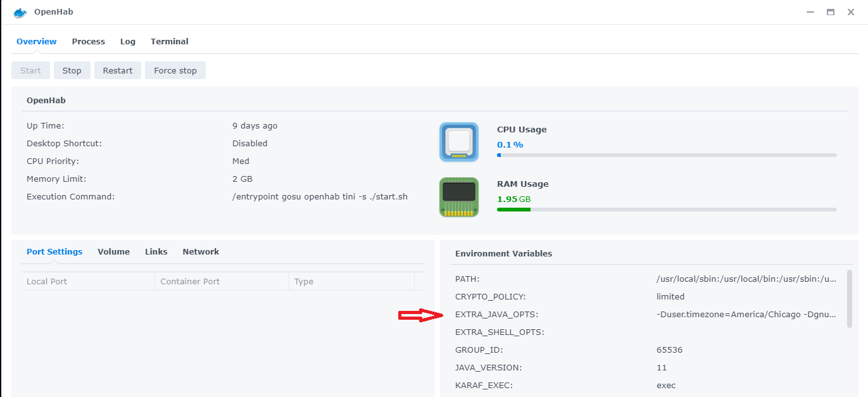Image resolution: width=868 pixels, height=397 pixels.
Task: Restart the OpenHab container
Action: pos(118,70)
